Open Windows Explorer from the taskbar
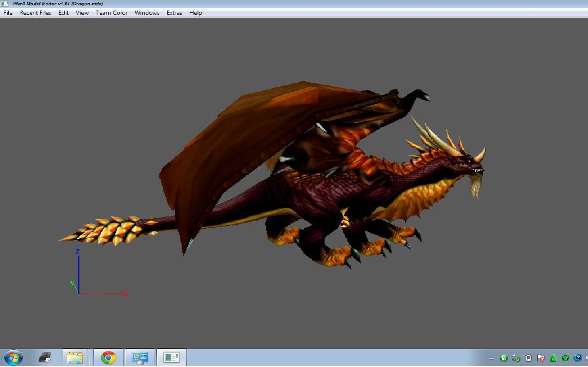 tap(75, 358)
